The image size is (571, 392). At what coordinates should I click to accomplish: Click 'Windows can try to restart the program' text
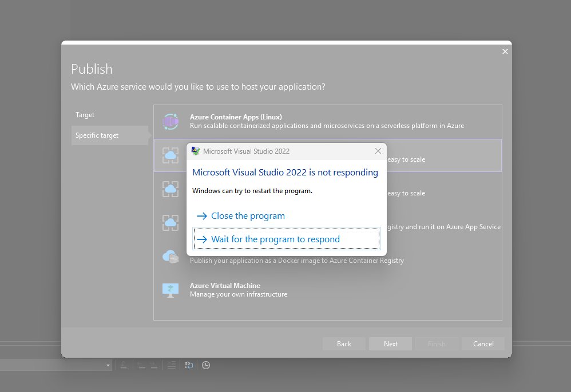[252, 191]
